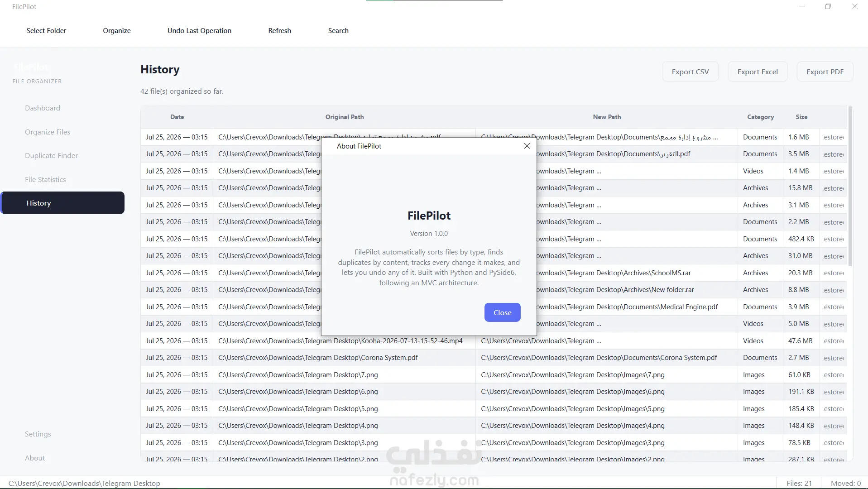Select the original path of Corona System.pdf
868x489 pixels.
point(344,358)
